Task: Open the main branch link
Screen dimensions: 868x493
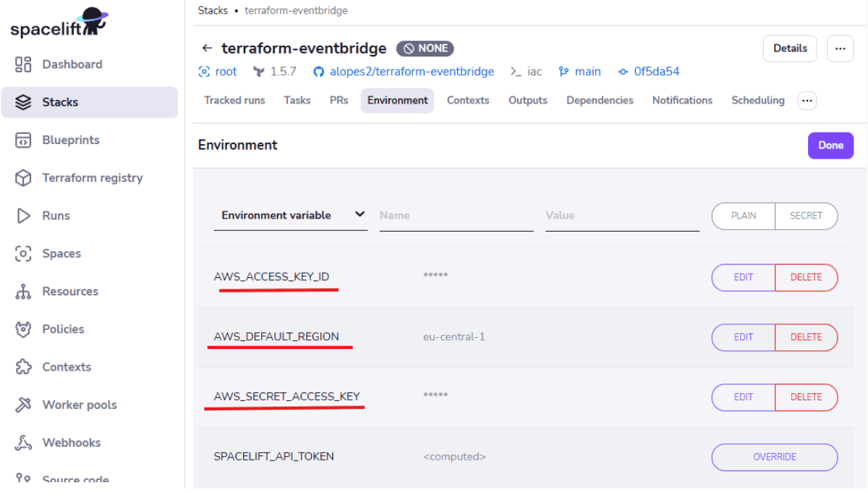Action: (587, 72)
